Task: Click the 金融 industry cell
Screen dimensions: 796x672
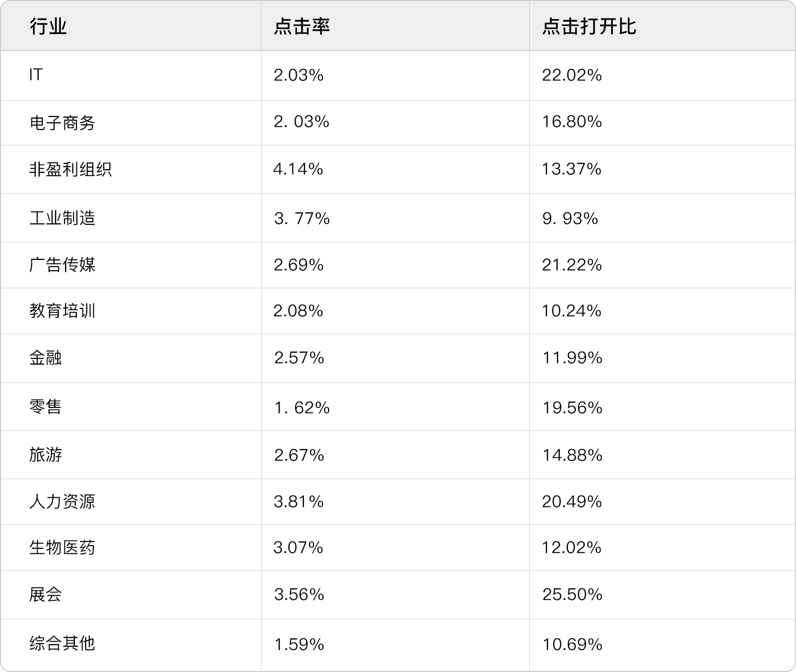Action: [x=45, y=358]
